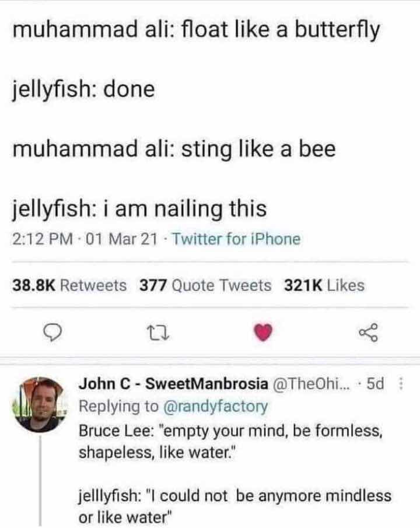
Task: Open the three-dot menu on John C's reply
Action: click(401, 383)
